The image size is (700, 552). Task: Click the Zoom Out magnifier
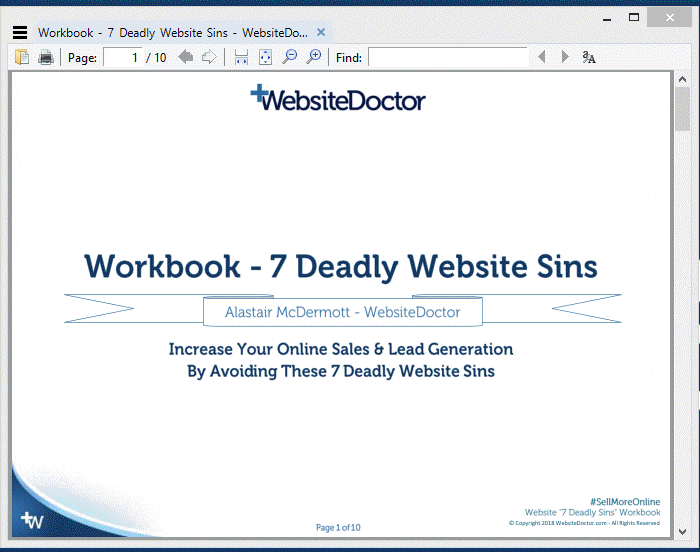pyautogui.click(x=290, y=57)
